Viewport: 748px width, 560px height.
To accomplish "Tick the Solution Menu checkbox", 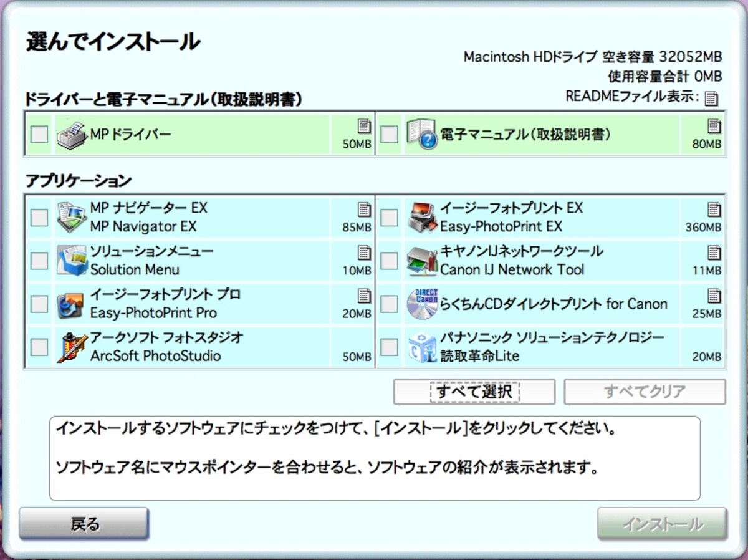I will pyautogui.click(x=39, y=260).
